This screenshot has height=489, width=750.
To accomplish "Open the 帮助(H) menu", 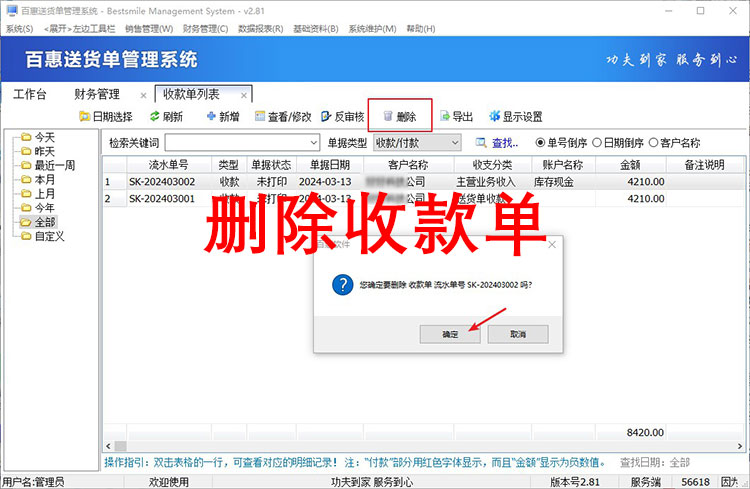I will [x=421, y=29].
